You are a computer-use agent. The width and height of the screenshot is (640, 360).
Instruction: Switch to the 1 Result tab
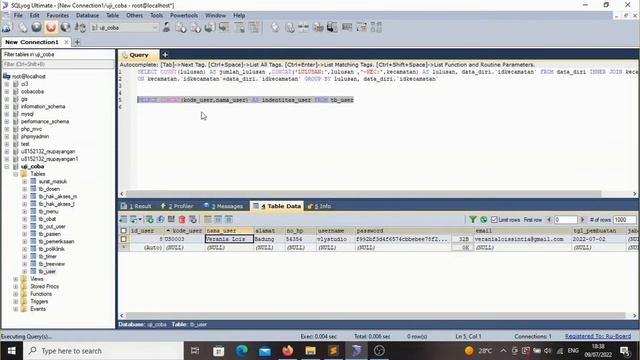click(x=136, y=206)
